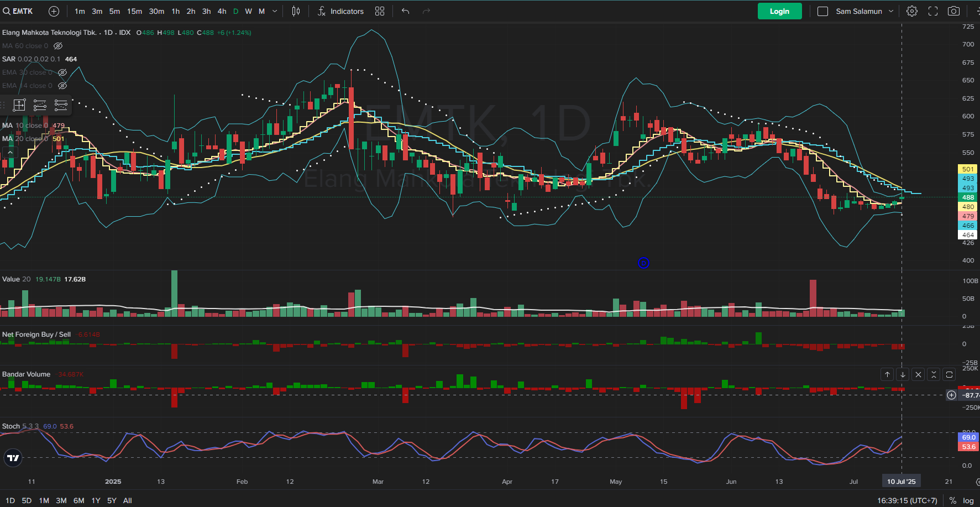Set the chart range to 1M
This screenshot has width=980, height=507.
point(44,500)
